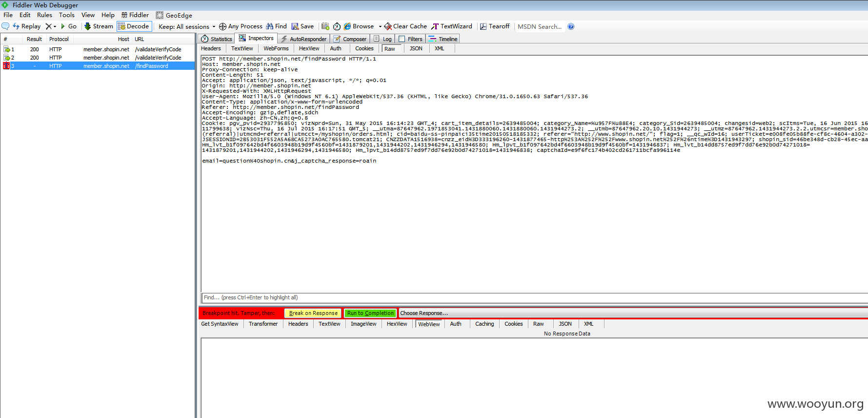Open the File menu
Image resolution: width=868 pixels, height=418 pixels.
click(x=8, y=15)
